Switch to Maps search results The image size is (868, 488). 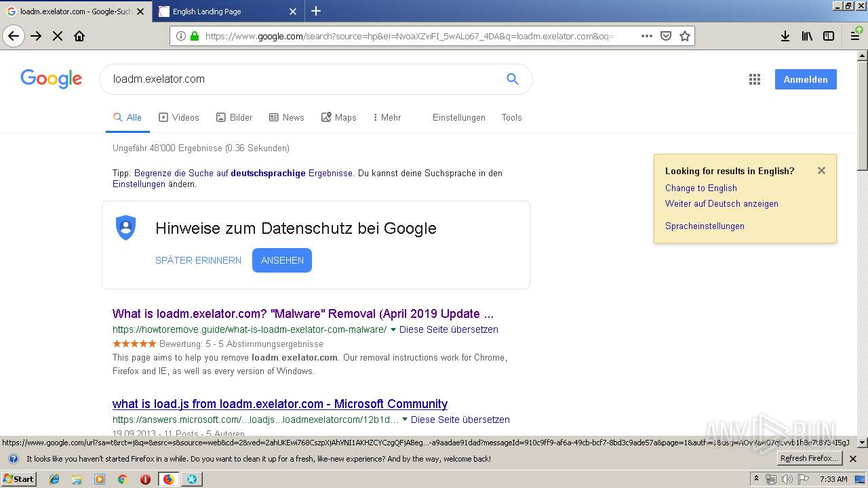click(338, 117)
